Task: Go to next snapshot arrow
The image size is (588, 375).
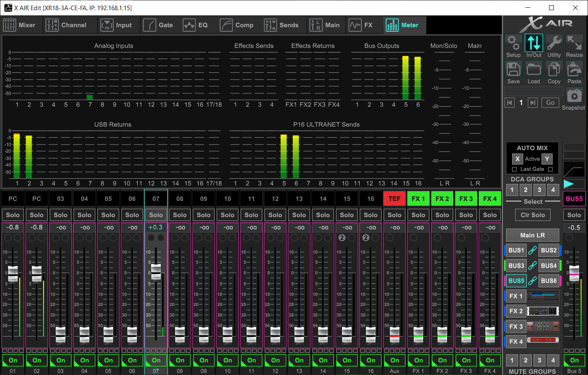Action: [x=533, y=103]
